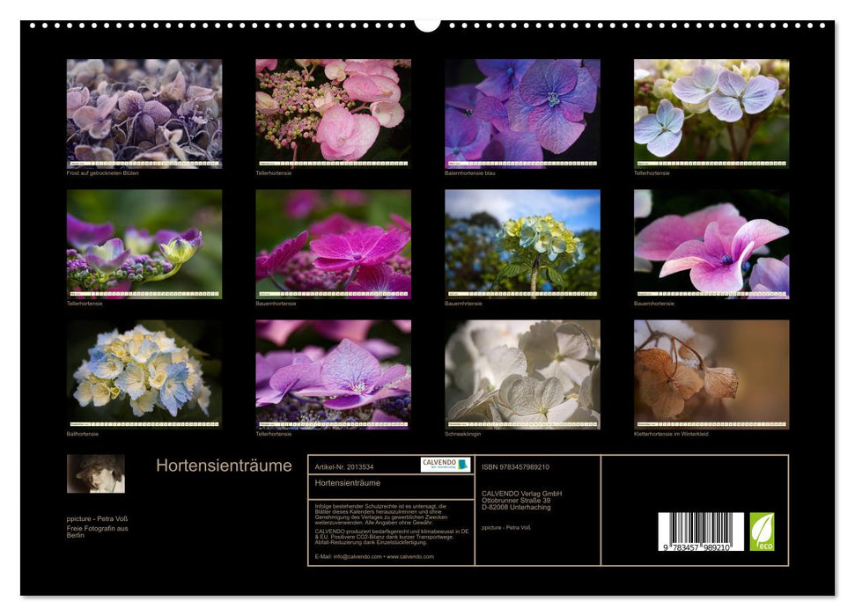Screen dimensions: 855x616
Task: Click the Frost auf getrockneten Blüten caption
Action: 102,172
